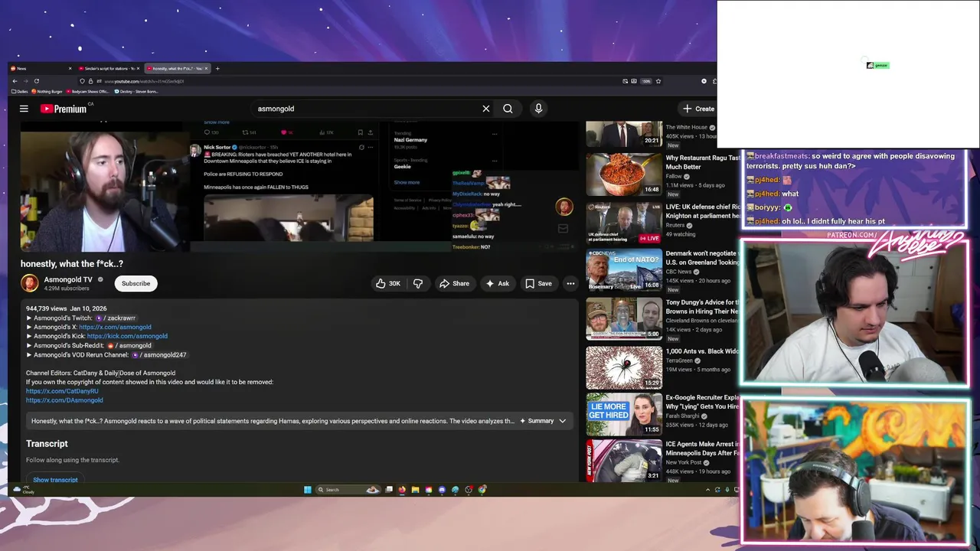The width and height of the screenshot is (980, 551).
Task: Like the video with thumbs up
Action: tap(390, 283)
